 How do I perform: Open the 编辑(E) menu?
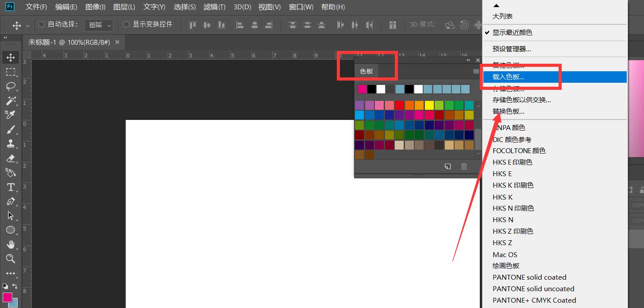click(x=66, y=7)
